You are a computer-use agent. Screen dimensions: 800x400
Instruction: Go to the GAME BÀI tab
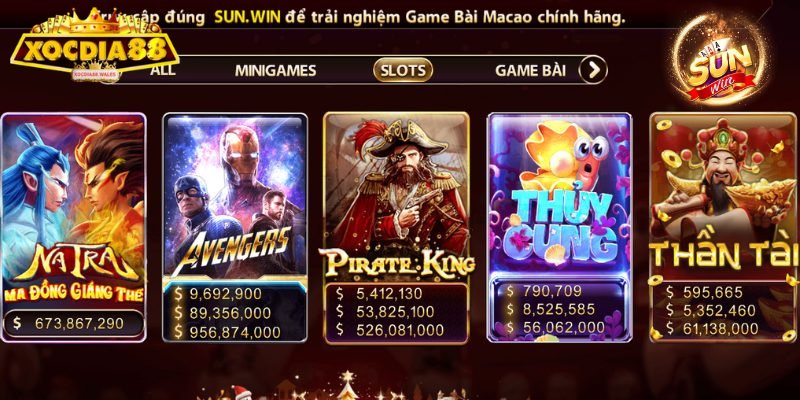tap(530, 70)
